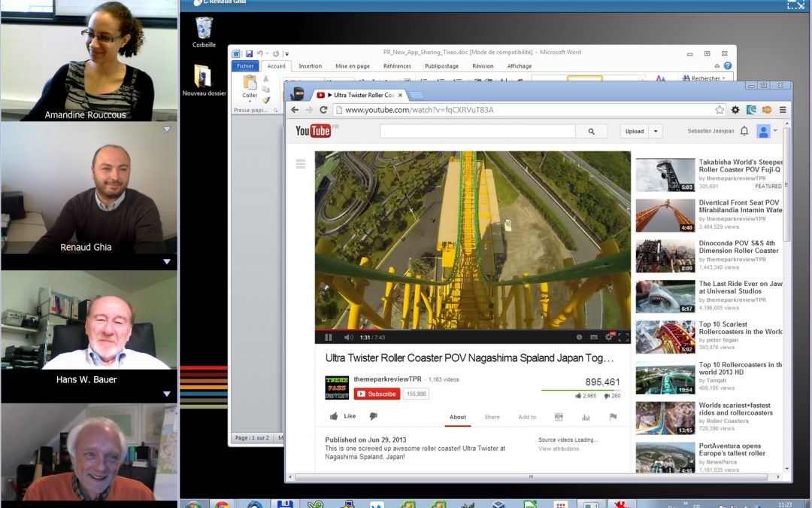Open the video statistics chart icon
The width and height of the screenshot is (812, 508).
(x=586, y=417)
